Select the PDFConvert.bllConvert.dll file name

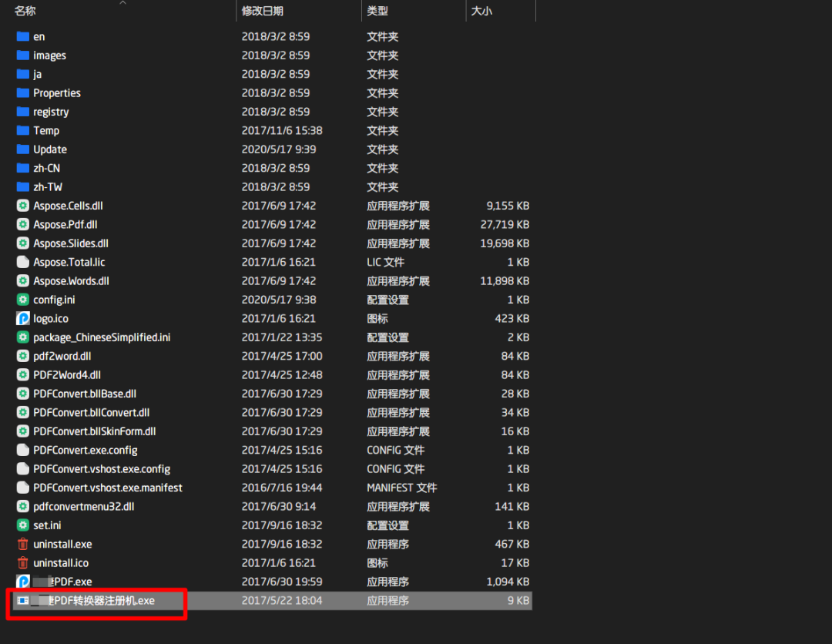tap(91, 413)
